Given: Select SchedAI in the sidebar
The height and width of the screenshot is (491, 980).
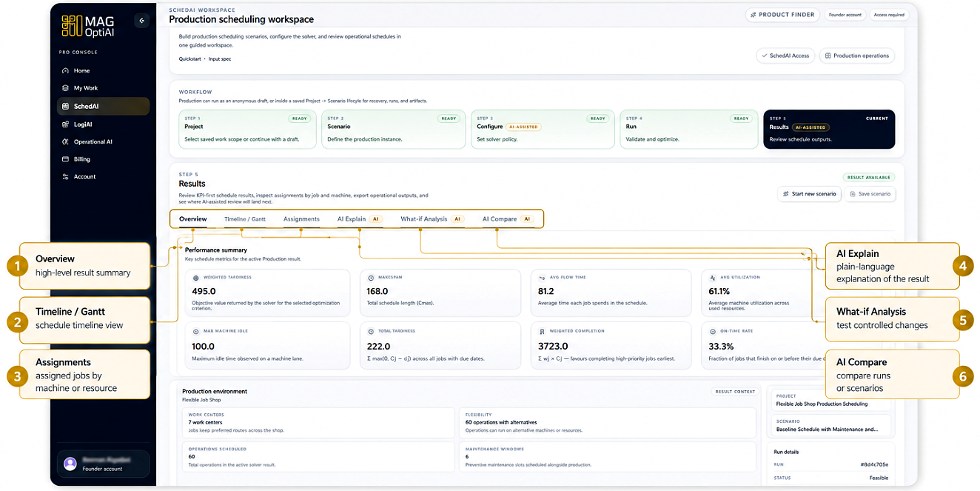Looking at the screenshot, I should [103, 106].
